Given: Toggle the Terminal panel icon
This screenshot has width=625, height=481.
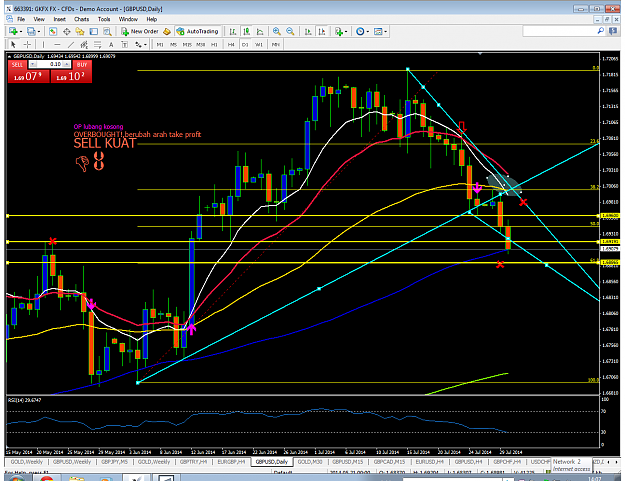Looking at the screenshot, I should tap(94, 31).
